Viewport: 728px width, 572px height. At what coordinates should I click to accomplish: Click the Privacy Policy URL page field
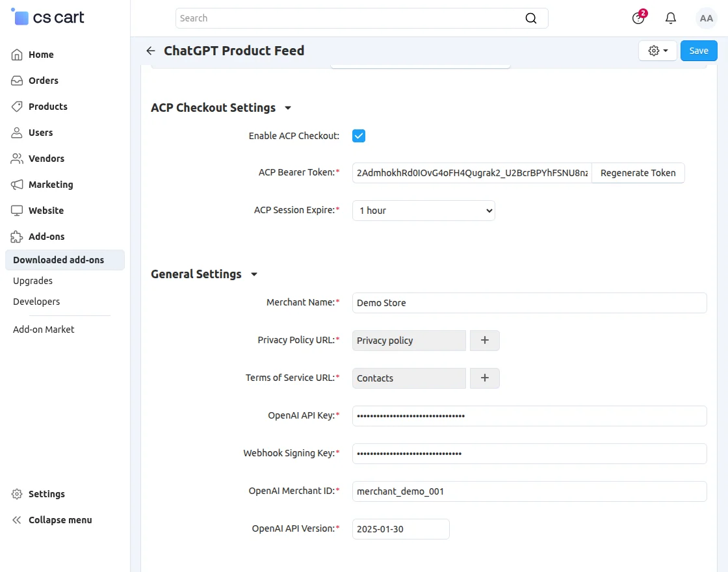point(409,341)
